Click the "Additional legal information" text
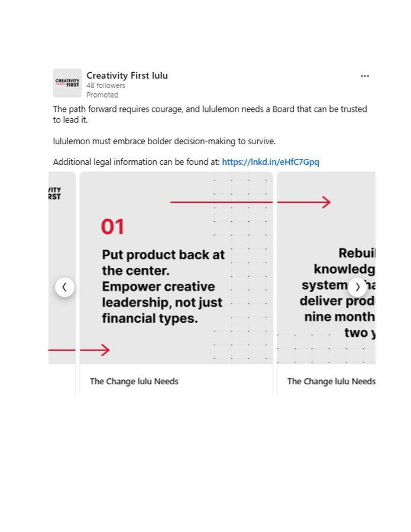Viewport: 411px width, 532px height. coord(136,162)
